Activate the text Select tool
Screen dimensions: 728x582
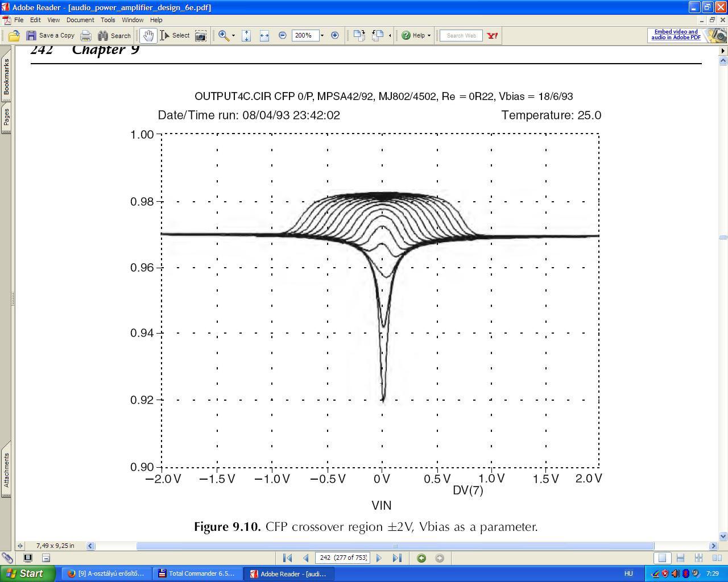[x=175, y=35]
